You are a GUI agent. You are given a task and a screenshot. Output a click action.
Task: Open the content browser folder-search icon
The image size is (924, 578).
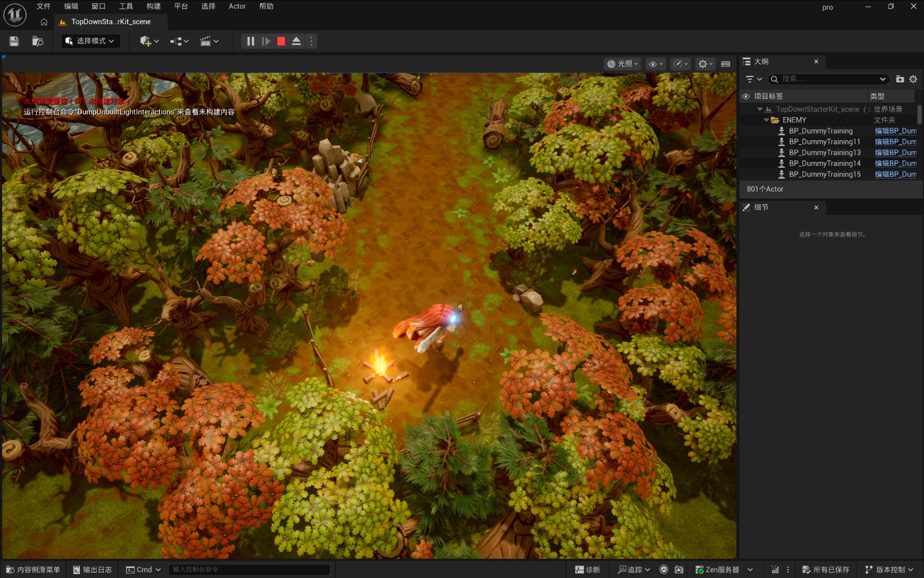[38, 41]
